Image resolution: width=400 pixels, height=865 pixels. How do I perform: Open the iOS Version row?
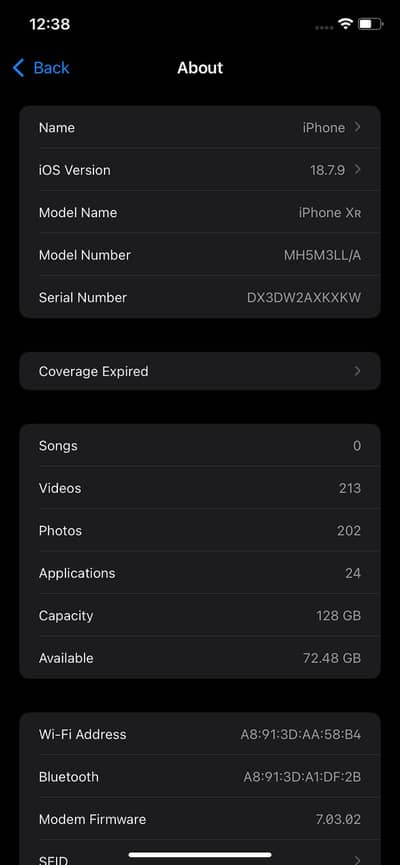(200, 170)
